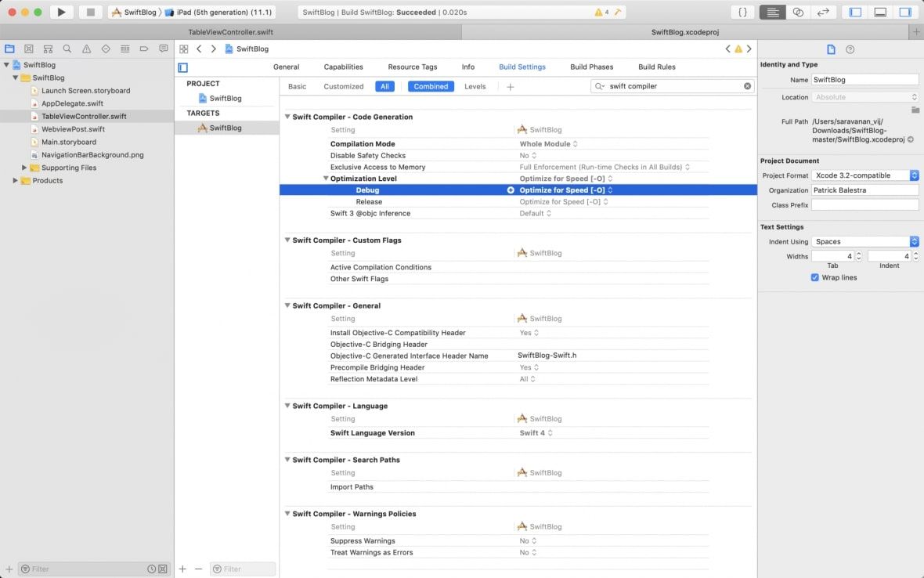This screenshot has width=924, height=578.
Task: Open the Test navigator diamond icon
Action: (x=106, y=49)
